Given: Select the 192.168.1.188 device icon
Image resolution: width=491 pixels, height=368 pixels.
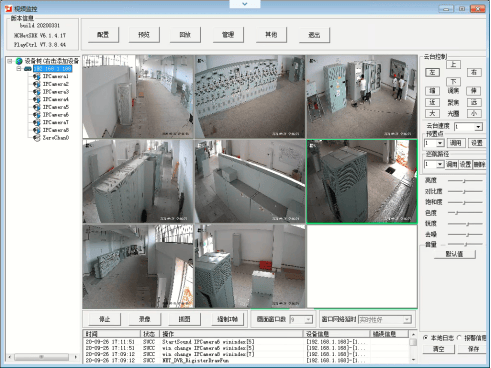Looking at the screenshot, I should coord(28,69).
